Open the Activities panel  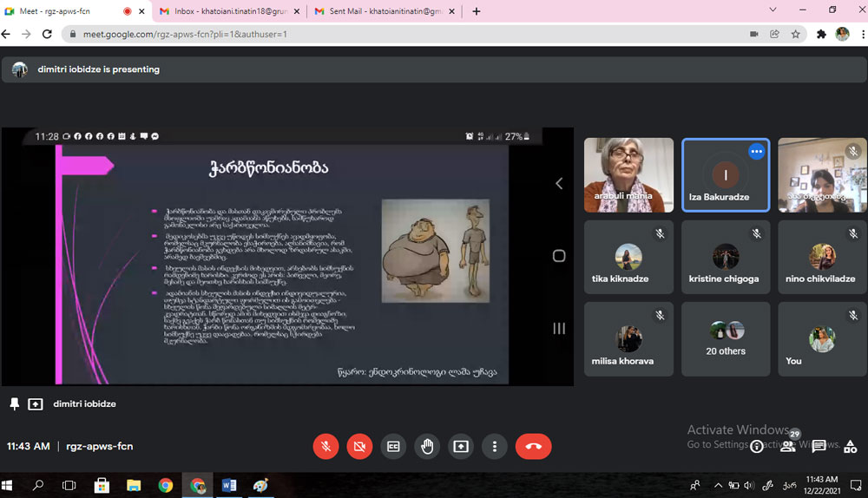pyautogui.click(x=849, y=446)
